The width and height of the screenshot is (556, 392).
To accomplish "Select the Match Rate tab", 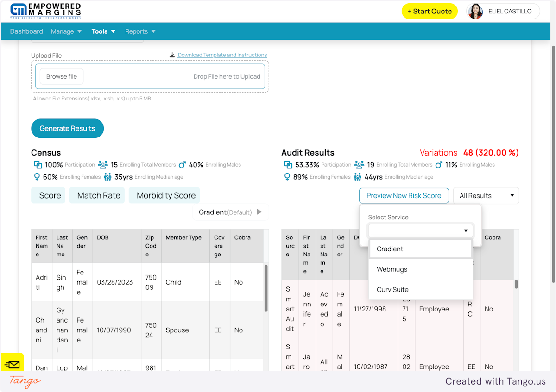I will tap(97, 196).
